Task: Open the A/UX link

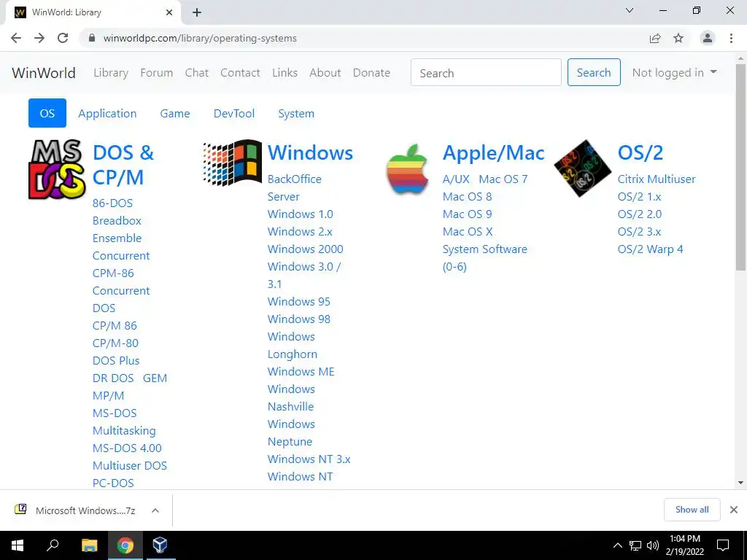Action: pos(456,179)
